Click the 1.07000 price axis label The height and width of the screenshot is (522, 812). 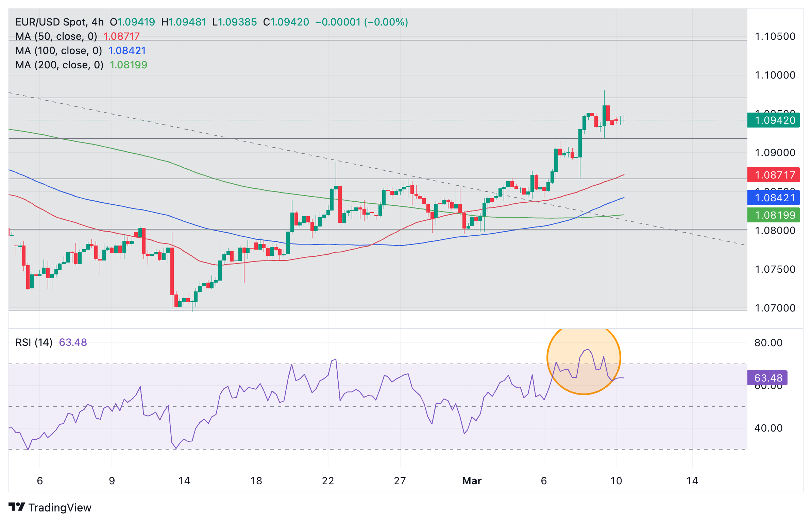(775, 308)
